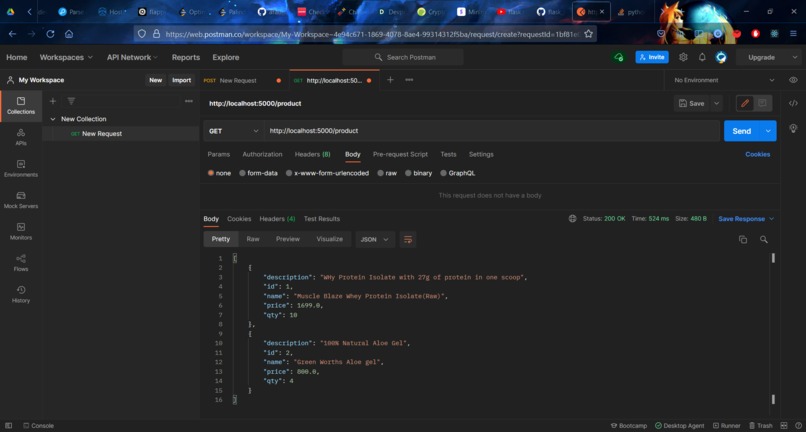Open the Workspaces dropdown menu

click(x=66, y=57)
